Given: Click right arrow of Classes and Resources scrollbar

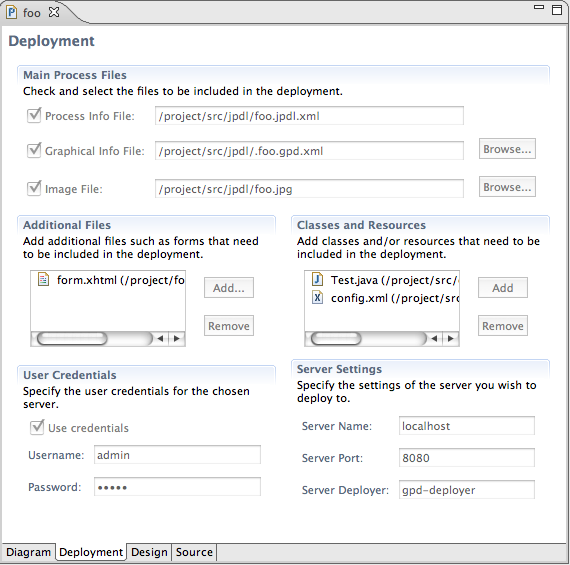Looking at the screenshot, I should pyautogui.click(x=451, y=338).
